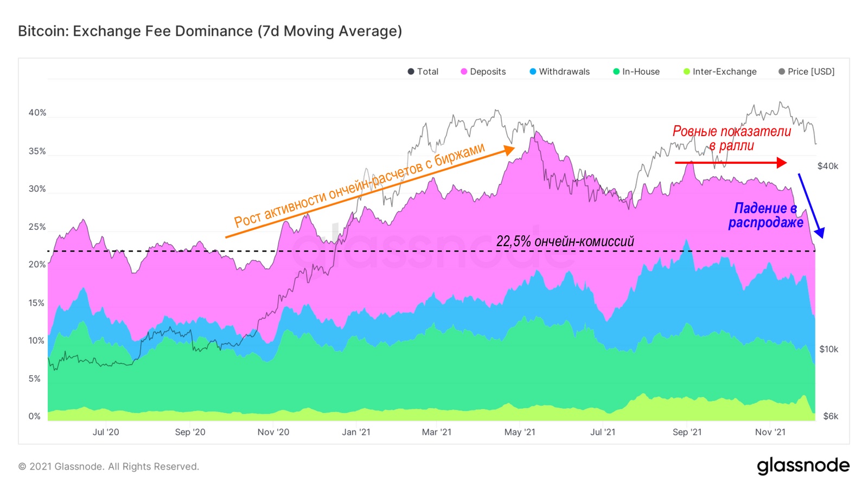This screenshot has width=868, height=488.
Task: Click the pink Deposits legend dot
Action: pos(464,72)
